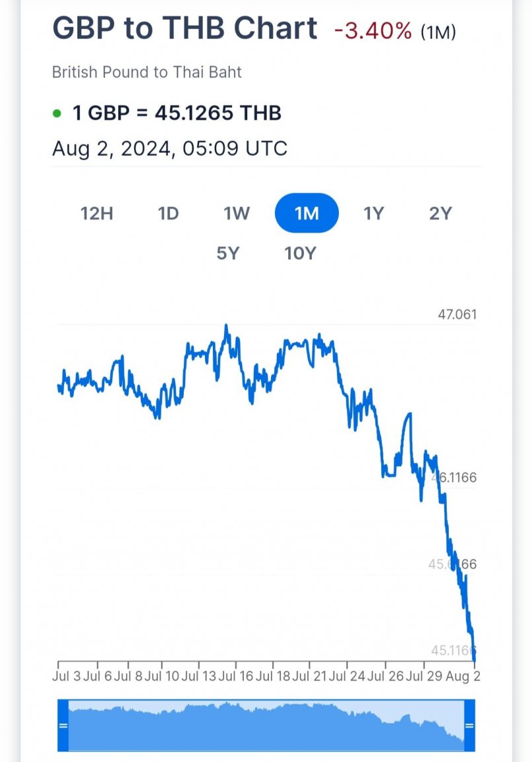Click left handle of range navigator
This screenshot has width=532, height=762.
63,726
